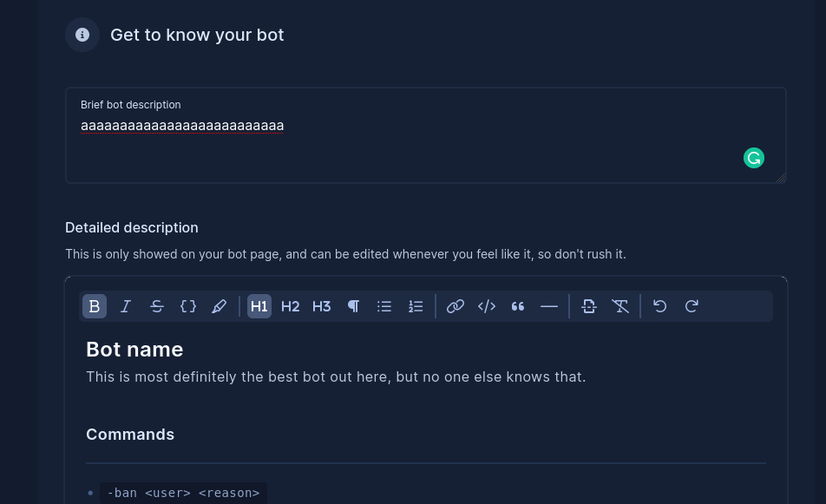826x504 pixels.
Task: Switch text to H3 heading
Action: click(321, 306)
